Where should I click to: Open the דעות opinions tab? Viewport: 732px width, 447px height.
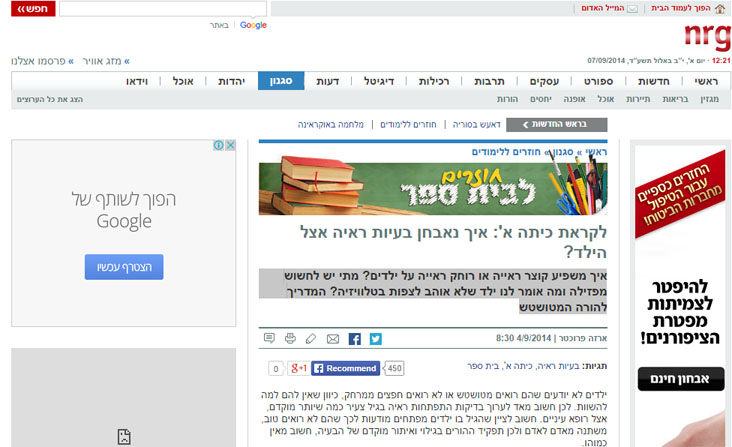(327, 81)
